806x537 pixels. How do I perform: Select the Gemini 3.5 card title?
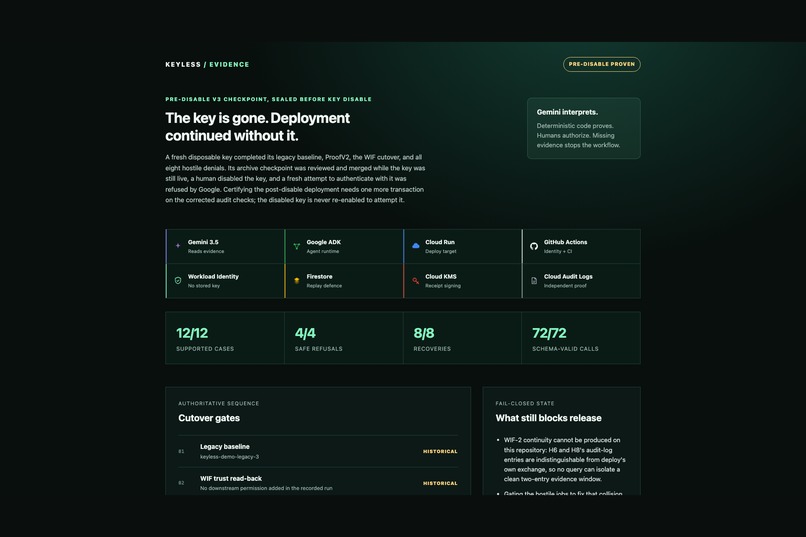pos(203,242)
